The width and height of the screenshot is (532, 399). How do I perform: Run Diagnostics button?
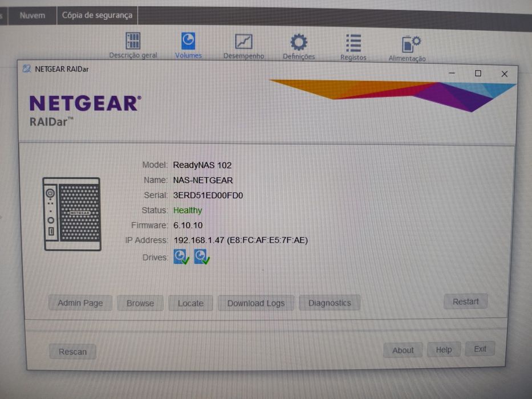[330, 303]
